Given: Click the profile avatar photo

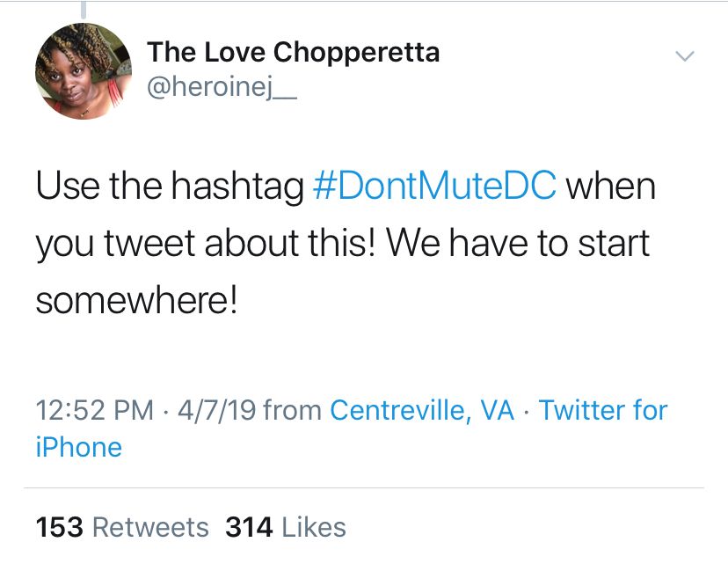Looking at the screenshot, I should [77, 71].
